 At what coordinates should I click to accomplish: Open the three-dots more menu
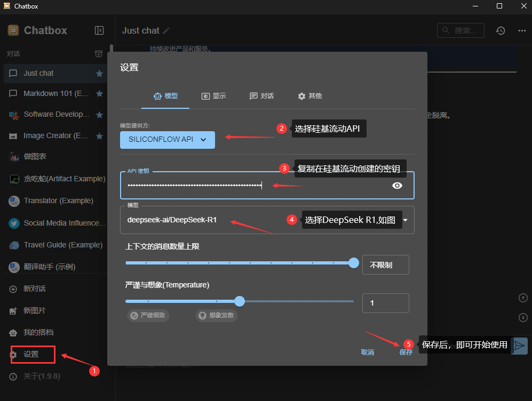[x=522, y=30]
